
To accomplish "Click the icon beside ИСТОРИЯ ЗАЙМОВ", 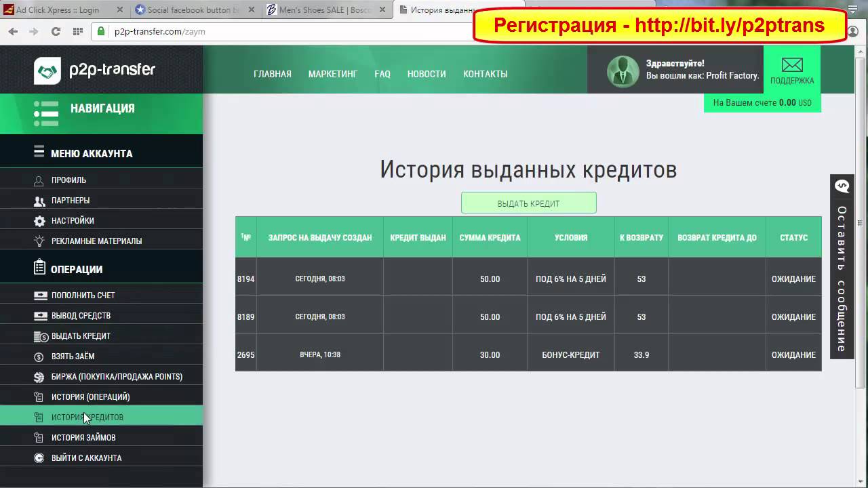I will pyautogui.click(x=39, y=438).
